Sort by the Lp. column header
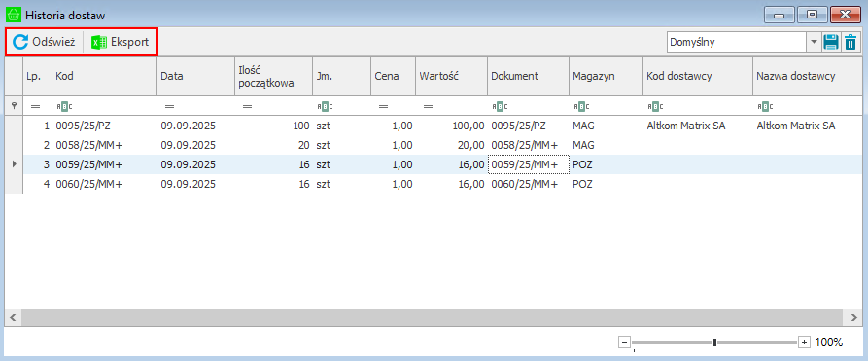The width and height of the screenshot is (868, 361). (37, 77)
